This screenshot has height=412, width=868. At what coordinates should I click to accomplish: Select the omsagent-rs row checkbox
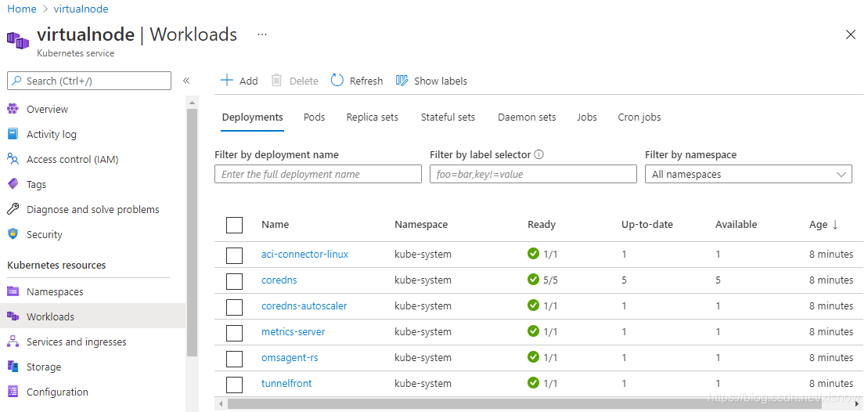tap(235, 358)
